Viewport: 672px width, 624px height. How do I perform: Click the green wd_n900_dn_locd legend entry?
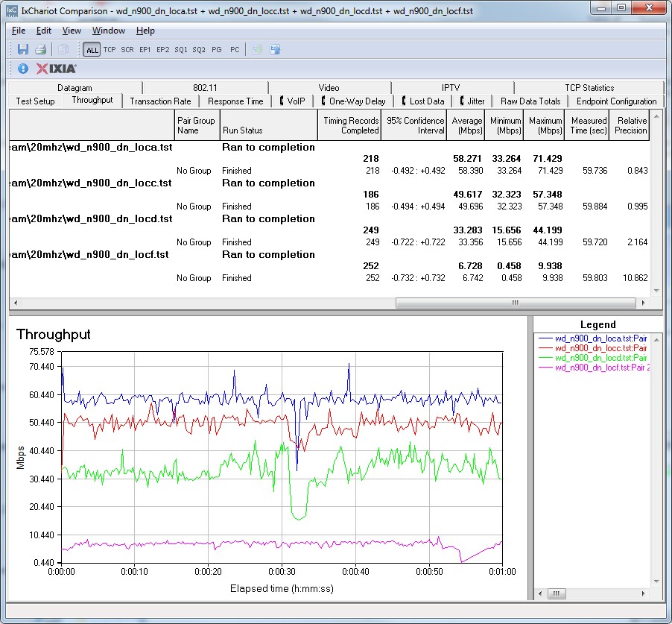pyautogui.click(x=593, y=358)
